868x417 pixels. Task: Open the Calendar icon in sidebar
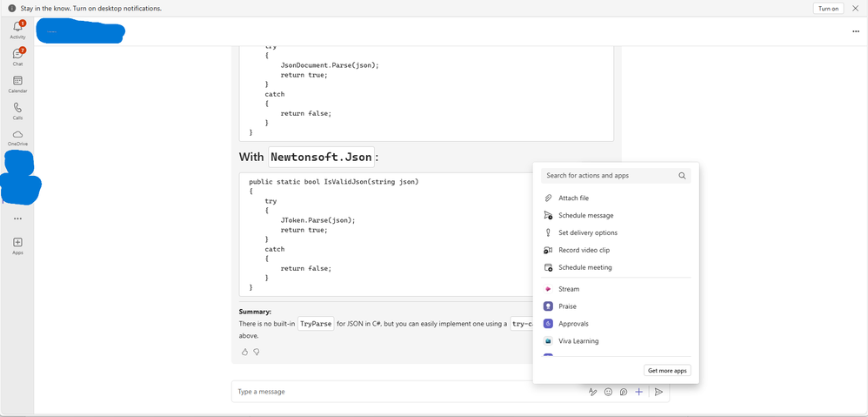click(17, 84)
